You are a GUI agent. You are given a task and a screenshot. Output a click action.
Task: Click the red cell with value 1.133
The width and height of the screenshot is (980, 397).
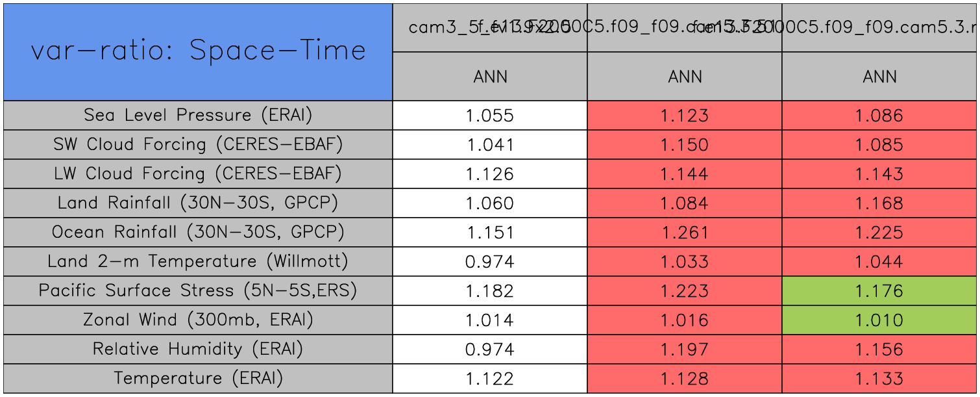[x=879, y=379]
